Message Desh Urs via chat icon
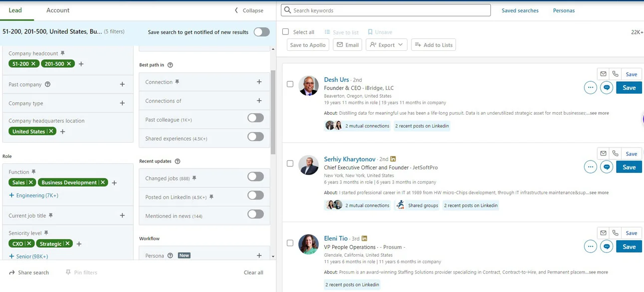This screenshot has height=292, width=644. (607, 88)
